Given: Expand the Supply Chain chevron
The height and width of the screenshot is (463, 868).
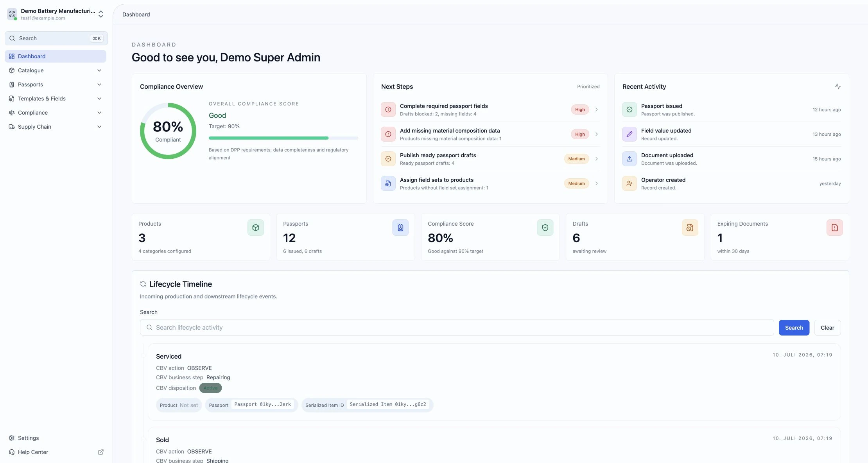Looking at the screenshot, I should [x=99, y=127].
